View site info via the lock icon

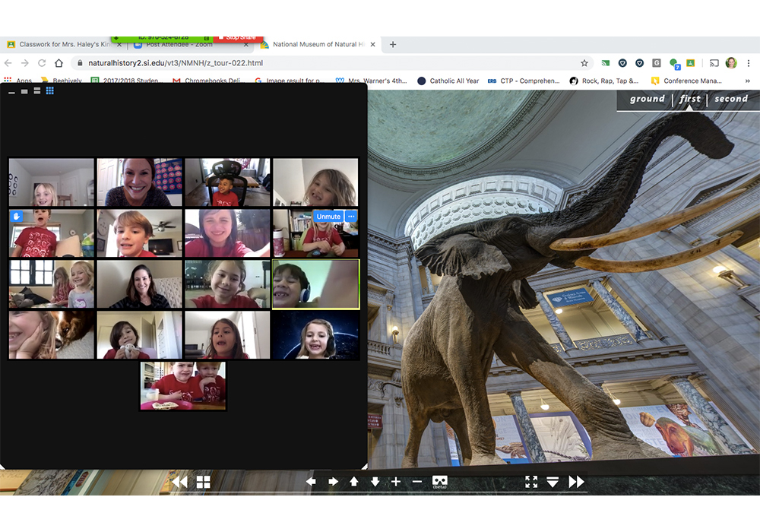[x=81, y=63]
